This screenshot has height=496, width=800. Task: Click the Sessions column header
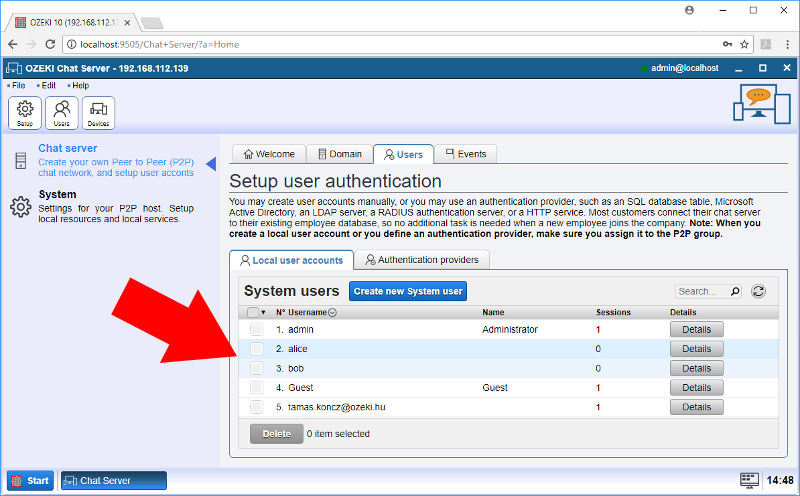pos(613,312)
